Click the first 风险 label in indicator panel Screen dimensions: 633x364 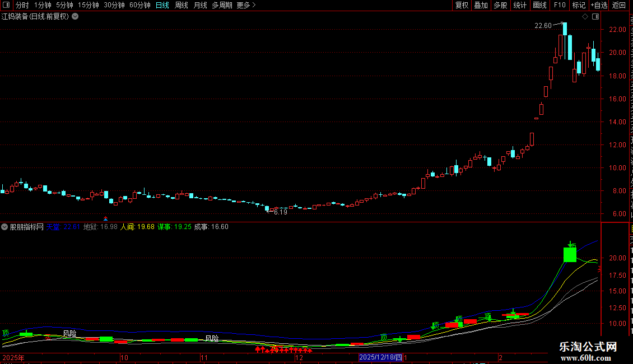click(70, 333)
